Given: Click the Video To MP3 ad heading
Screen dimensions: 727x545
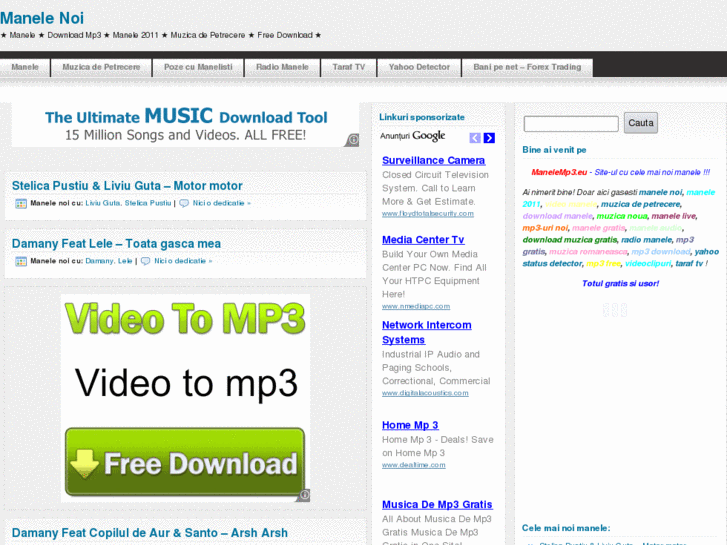Looking at the screenshot, I should [x=185, y=319].
